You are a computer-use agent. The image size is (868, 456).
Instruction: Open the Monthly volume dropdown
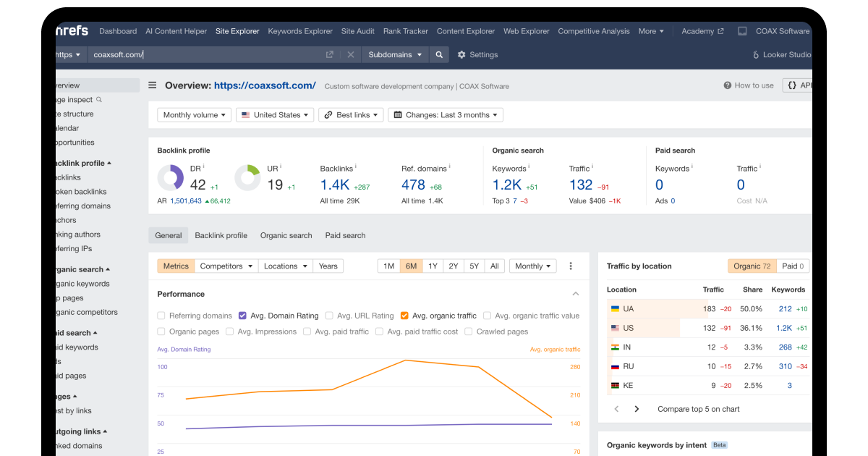[195, 115]
